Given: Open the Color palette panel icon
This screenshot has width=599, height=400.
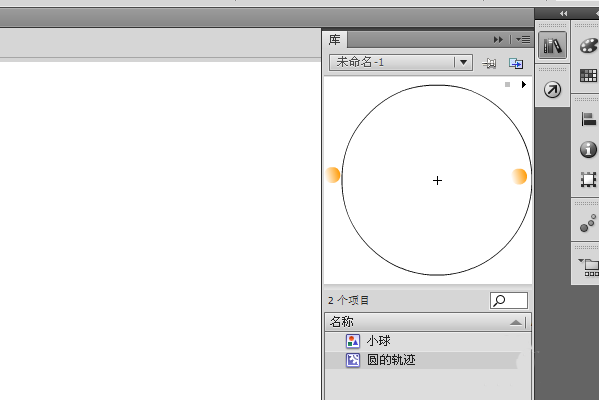Looking at the screenshot, I should click(588, 45).
